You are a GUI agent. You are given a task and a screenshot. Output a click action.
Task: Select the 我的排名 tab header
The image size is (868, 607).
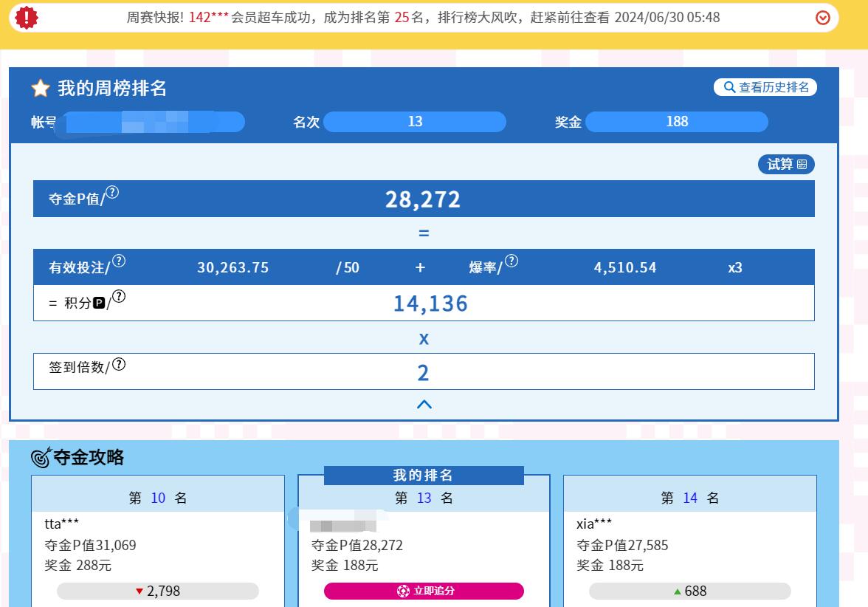click(x=424, y=475)
